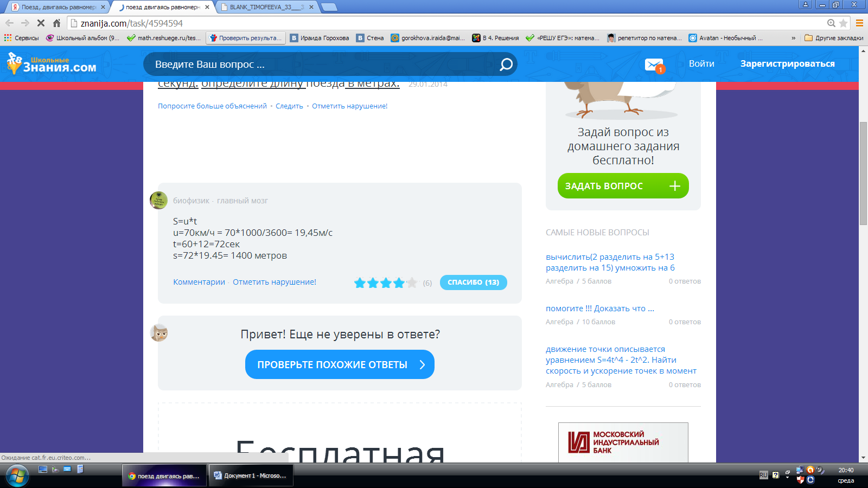Open question помогите !!! Доказать что
The width and height of the screenshot is (868, 488).
coord(600,309)
